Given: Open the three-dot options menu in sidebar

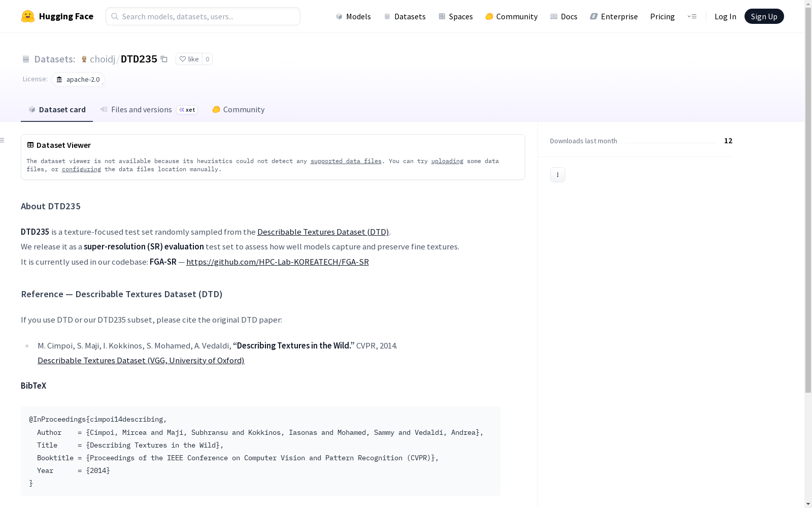Looking at the screenshot, I should coord(558,175).
